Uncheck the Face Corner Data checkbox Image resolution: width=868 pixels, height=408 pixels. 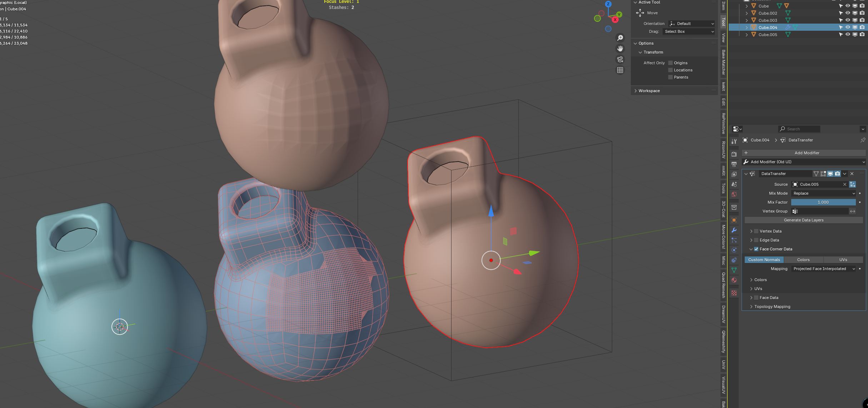pyautogui.click(x=756, y=249)
